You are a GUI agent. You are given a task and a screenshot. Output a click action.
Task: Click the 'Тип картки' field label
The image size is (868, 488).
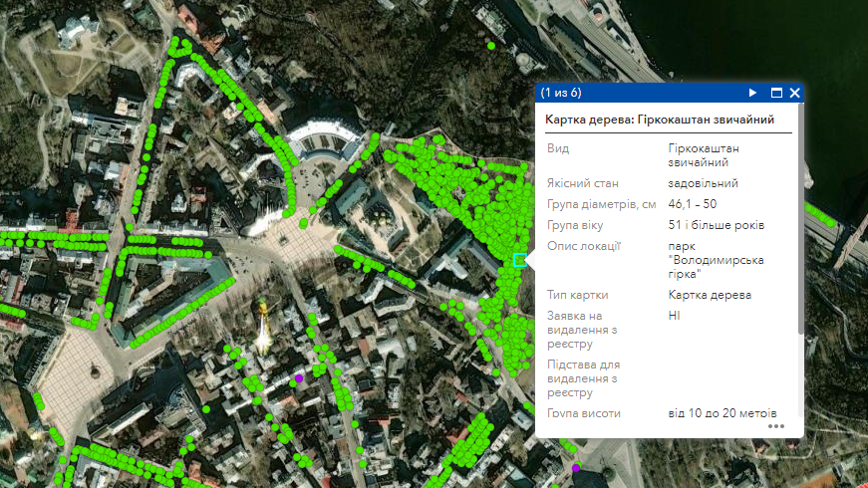point(577,295)
